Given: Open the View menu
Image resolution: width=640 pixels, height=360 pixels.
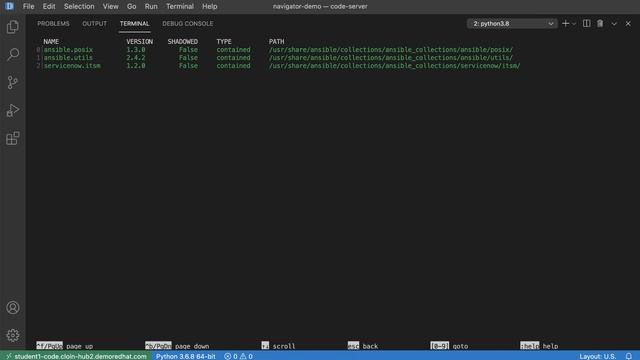Looking at the screenshot, I should point(110,6).
